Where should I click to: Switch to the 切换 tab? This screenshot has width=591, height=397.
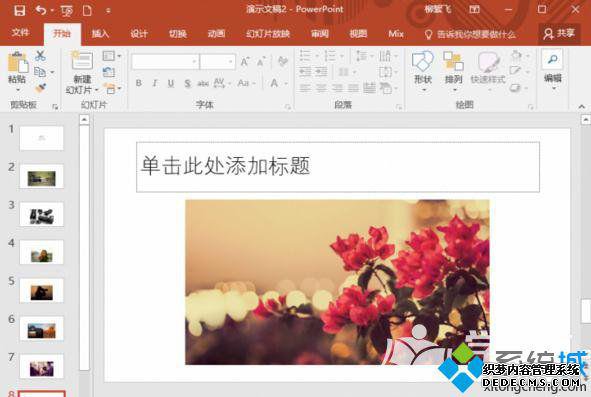click(178, 34)
